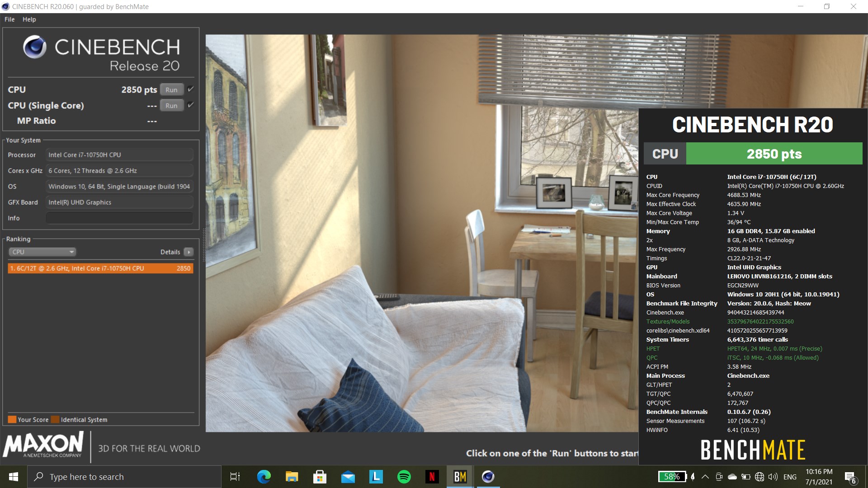Click the Cinebench logo sphere icon

pyautogui.click(x=35, y=47)
